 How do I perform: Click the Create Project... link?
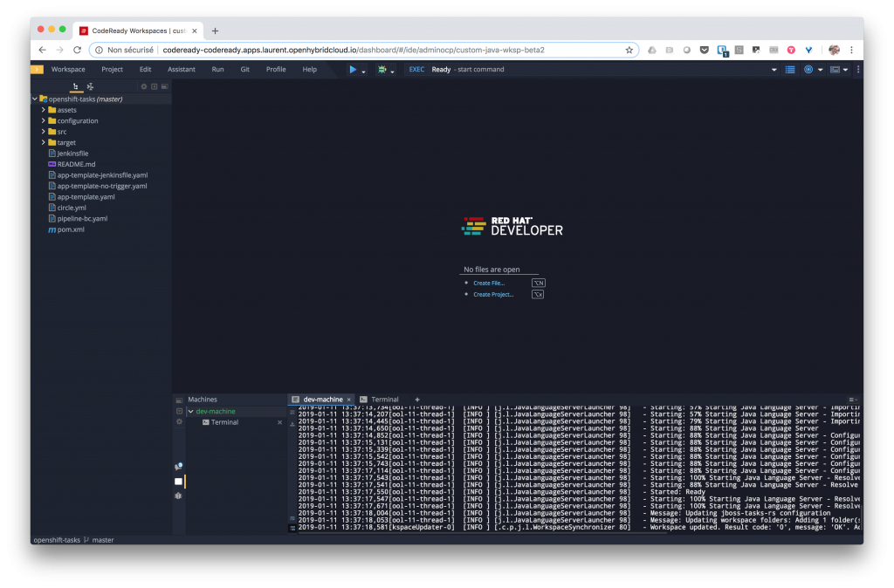click(493, 294)
